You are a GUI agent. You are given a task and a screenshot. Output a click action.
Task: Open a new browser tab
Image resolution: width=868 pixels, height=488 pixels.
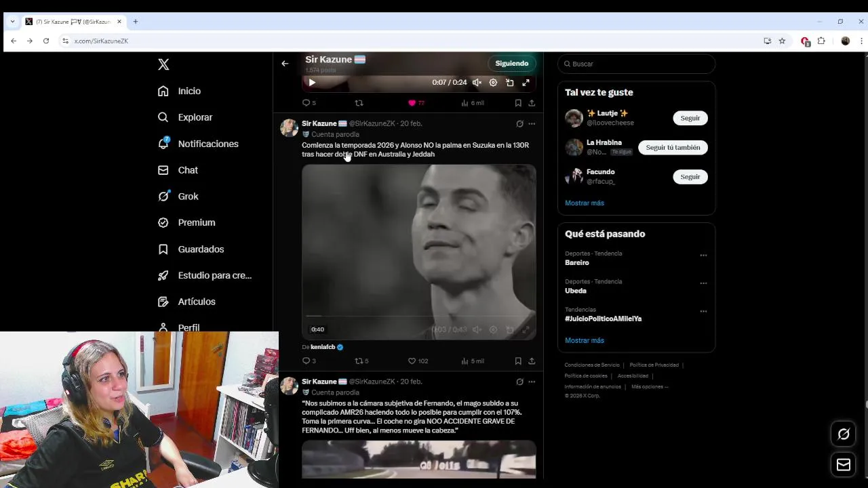136,22
